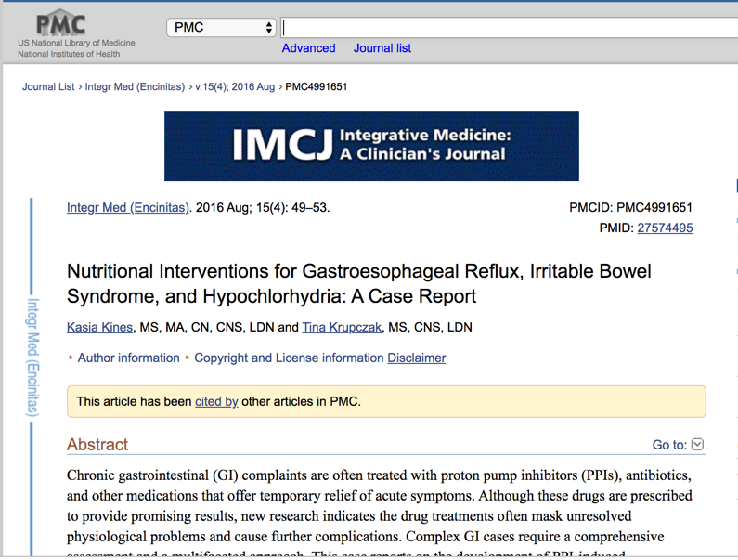Image resolution: width=738 pixels, height=560 pixels.
Task: Click the vertical Integr Med (Encinitas) side label
Action: tap(32, 357)
